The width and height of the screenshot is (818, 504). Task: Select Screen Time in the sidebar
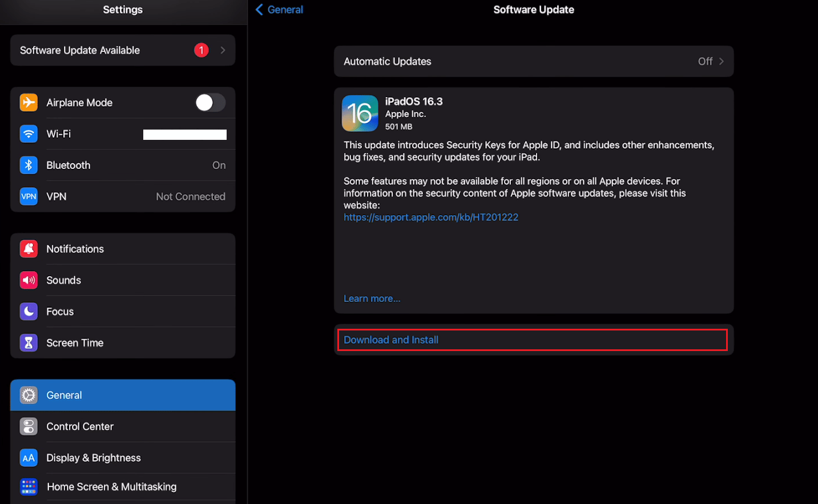[x=123, y=343]
